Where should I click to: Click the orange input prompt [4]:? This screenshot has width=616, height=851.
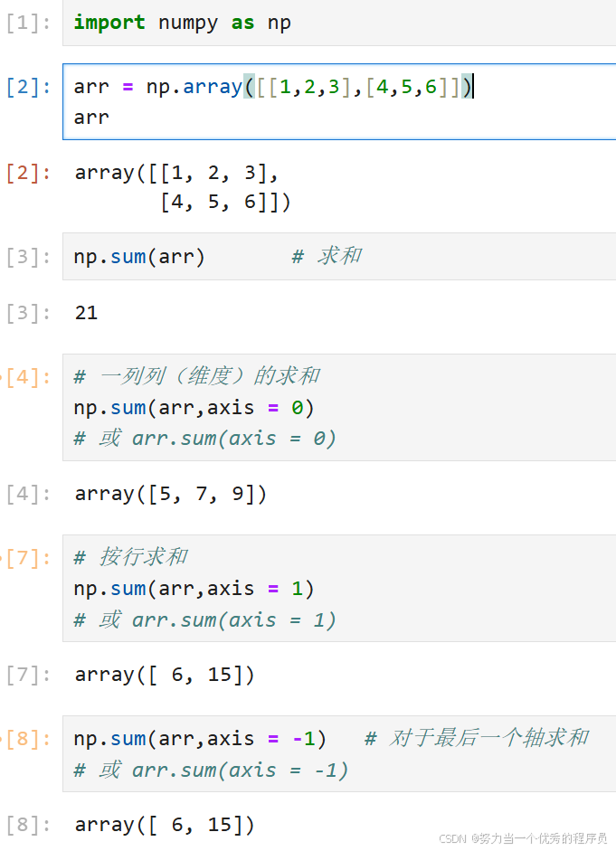click(28, 377)
